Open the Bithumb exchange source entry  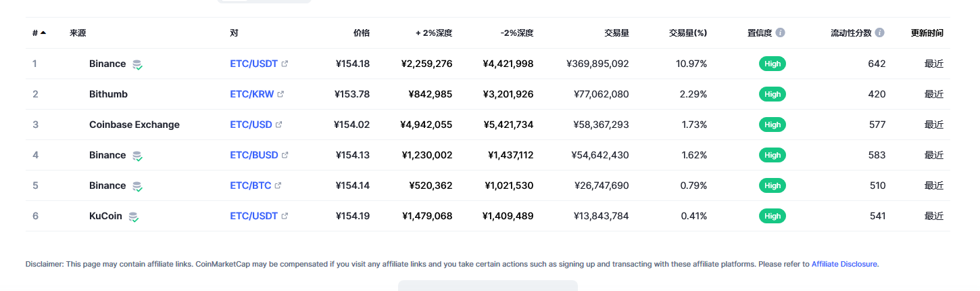pyautogui.click(x=108, y=94)
